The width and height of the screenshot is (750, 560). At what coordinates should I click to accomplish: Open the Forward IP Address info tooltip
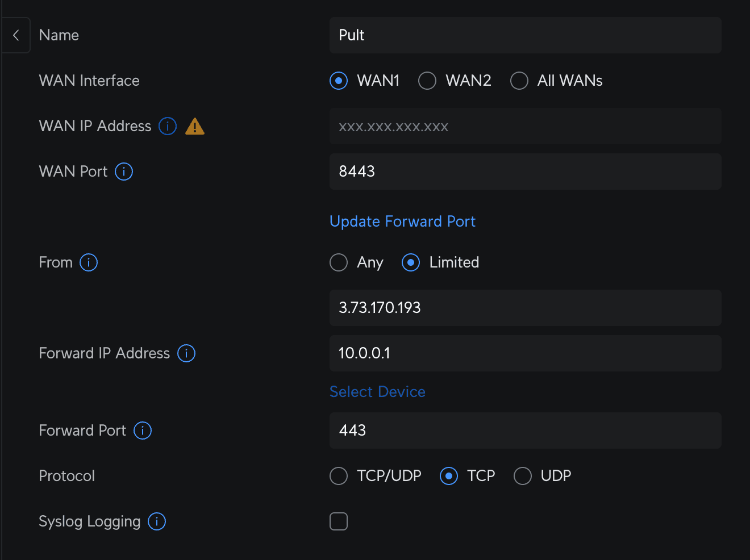tap(186, 353)
